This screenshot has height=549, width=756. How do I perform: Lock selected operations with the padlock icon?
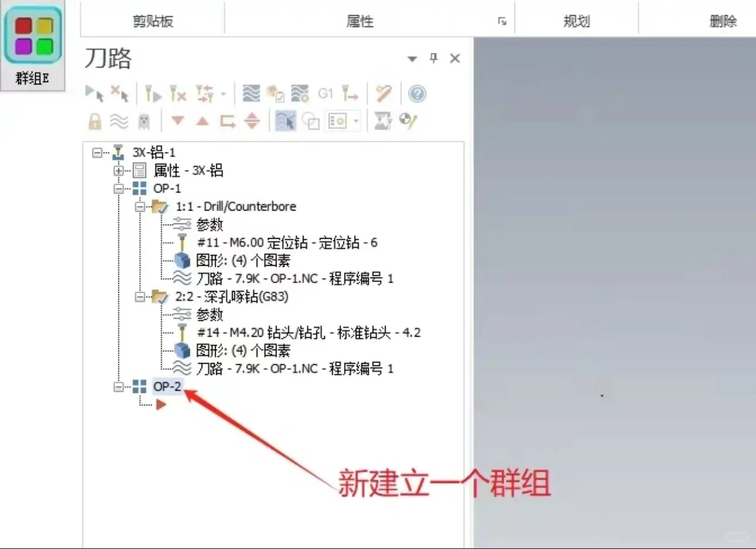[94, 121]
